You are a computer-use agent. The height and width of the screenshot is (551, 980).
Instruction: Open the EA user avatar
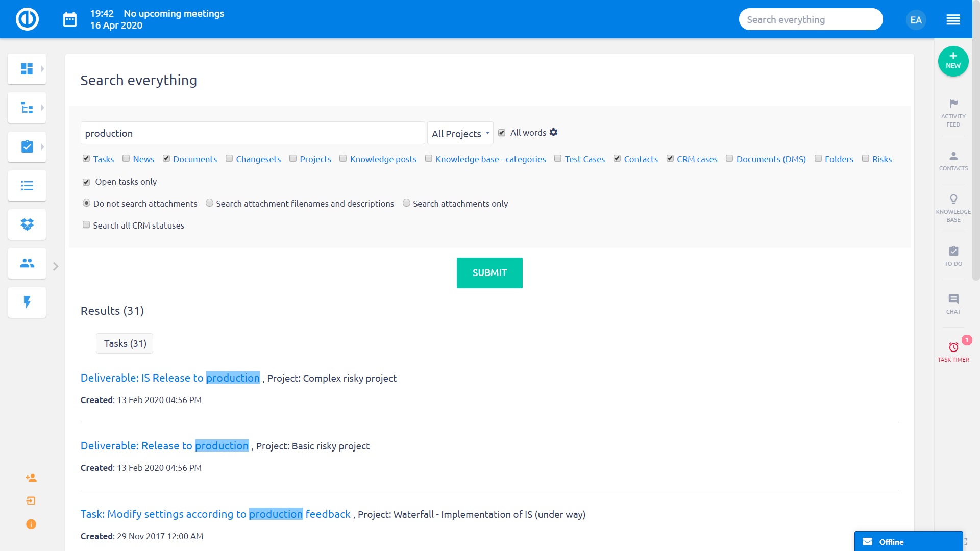point(916,20)
